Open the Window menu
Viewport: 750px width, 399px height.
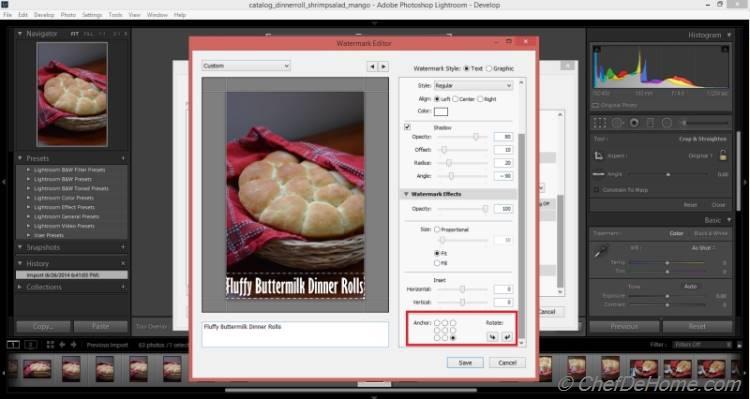pyautogui.click(x=157, y=15)
